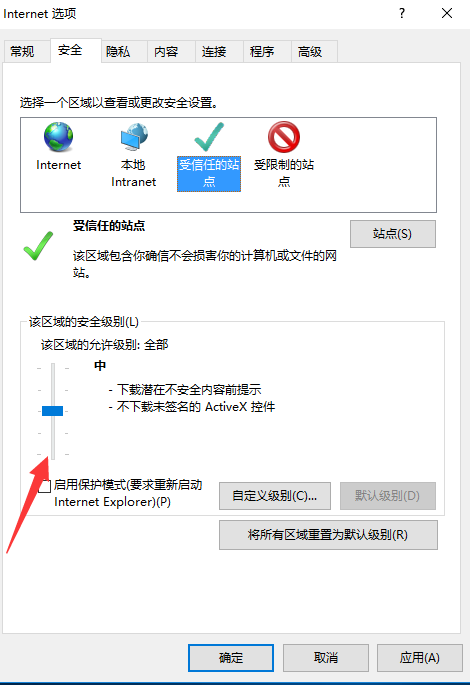
Task: Click the 站点(S) button
Action: 393,234
